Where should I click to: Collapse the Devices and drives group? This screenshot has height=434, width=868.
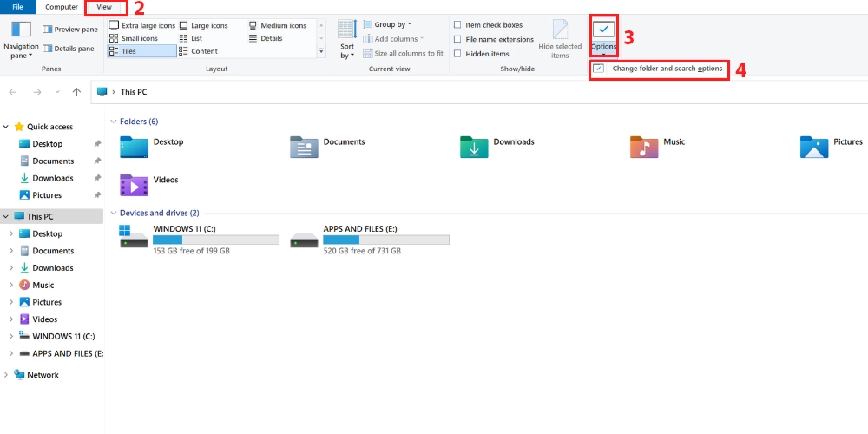tap(113, 214)
